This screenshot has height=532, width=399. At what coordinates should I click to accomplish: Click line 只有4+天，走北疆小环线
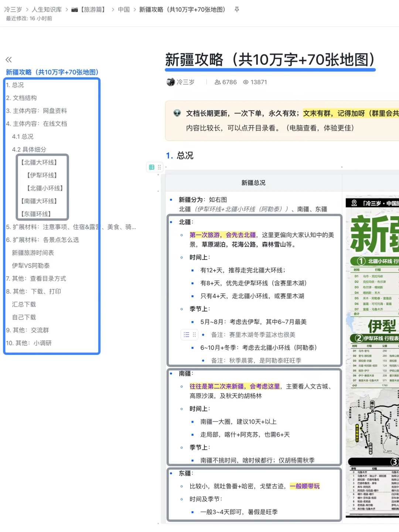tap(252, 296)
